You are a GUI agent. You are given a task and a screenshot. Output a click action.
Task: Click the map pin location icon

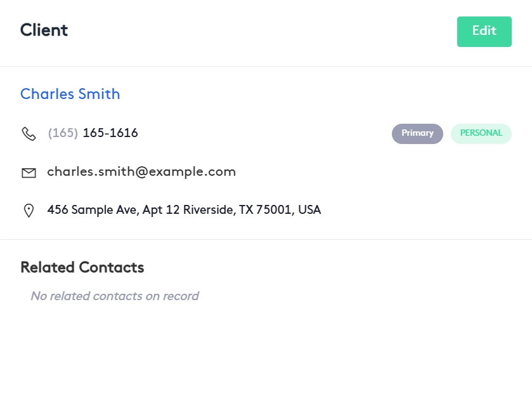(29, 211)
